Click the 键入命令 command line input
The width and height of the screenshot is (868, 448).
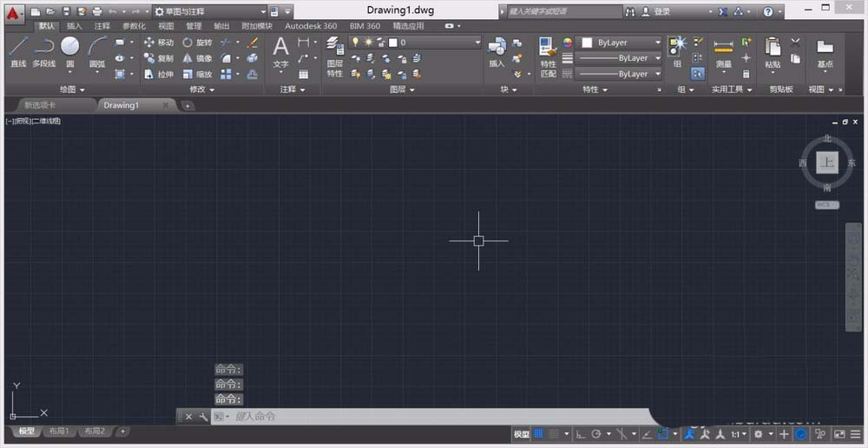pyautogui.click(x=434, y=417)
